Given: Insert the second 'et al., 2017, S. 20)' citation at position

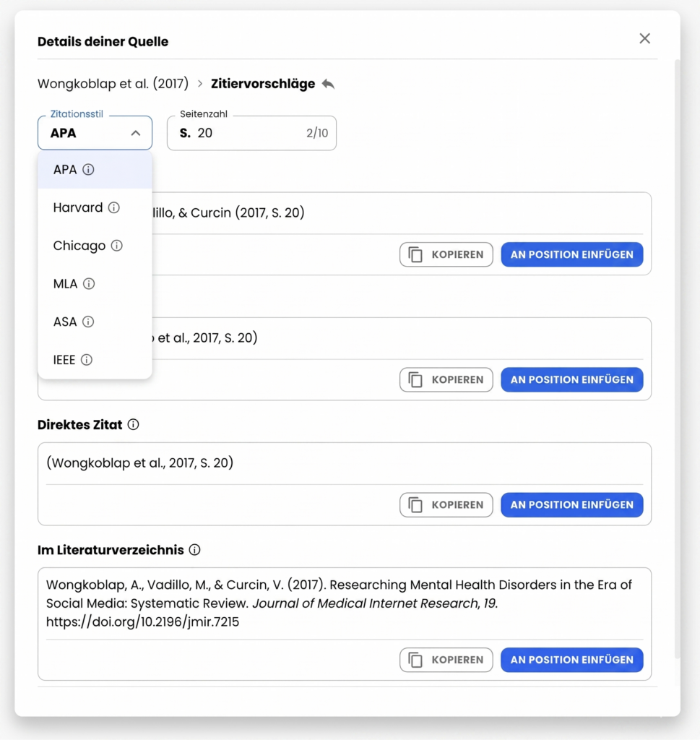Looking at the screenshot, I should 571,379.
